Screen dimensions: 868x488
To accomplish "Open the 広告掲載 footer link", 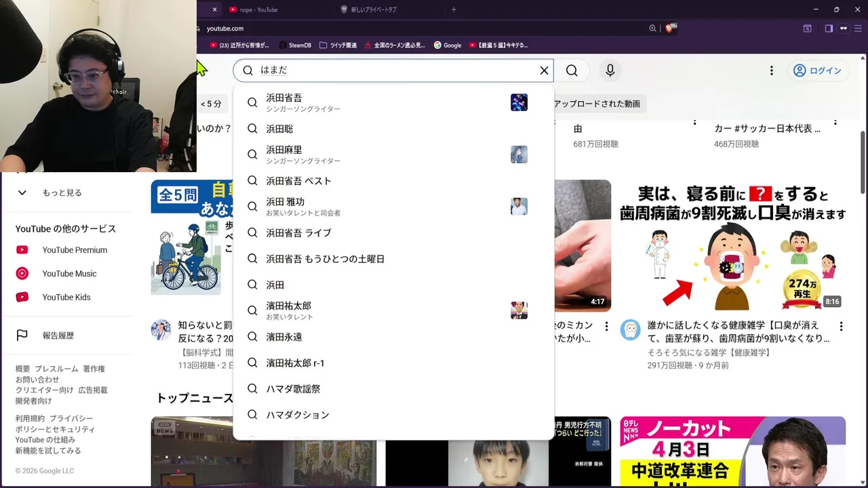I will coord(93,390).
